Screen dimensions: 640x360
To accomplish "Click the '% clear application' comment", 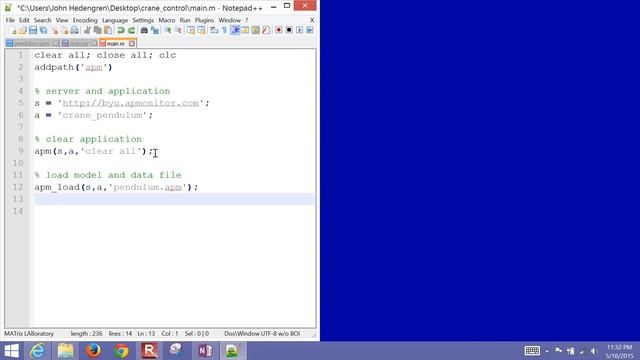I will coord(88,139).
